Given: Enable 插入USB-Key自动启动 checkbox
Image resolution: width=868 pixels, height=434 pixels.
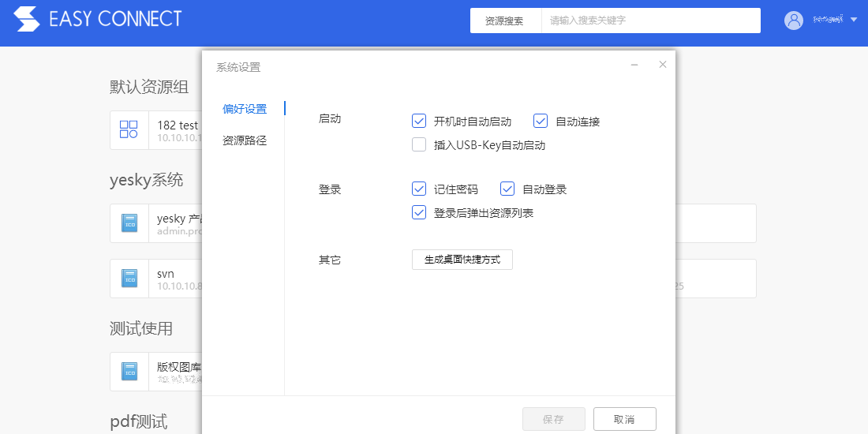Looking at the screenshot, I should (x=419, y=145).
